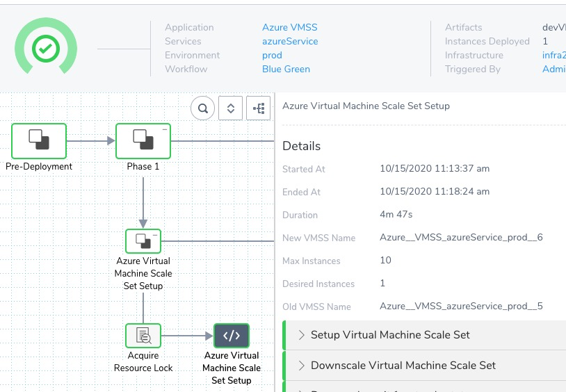Click the tree layout view toolbar button
This screenshot has height=392, width=566.
tap(259, 108)
